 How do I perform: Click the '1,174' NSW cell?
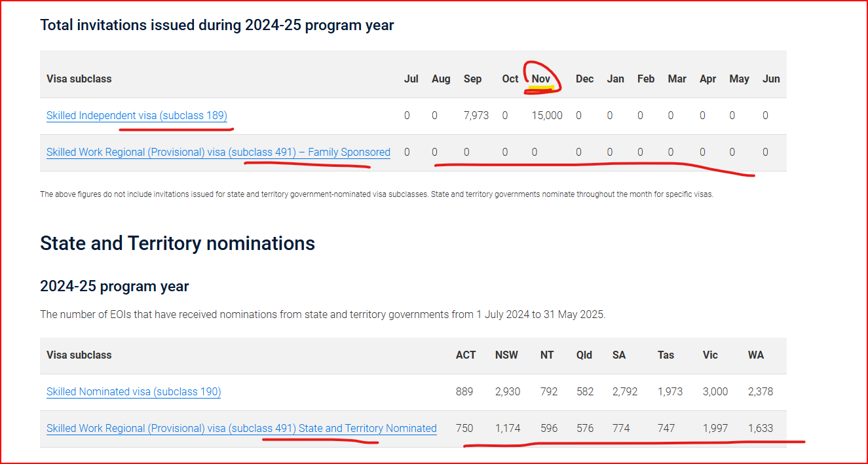(508, 429)
